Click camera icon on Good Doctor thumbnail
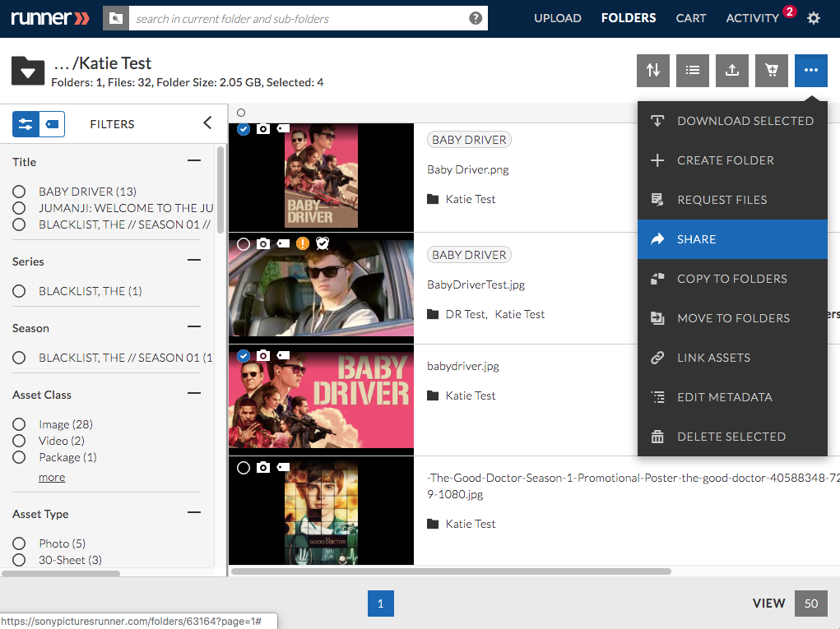 coord(263,467)
